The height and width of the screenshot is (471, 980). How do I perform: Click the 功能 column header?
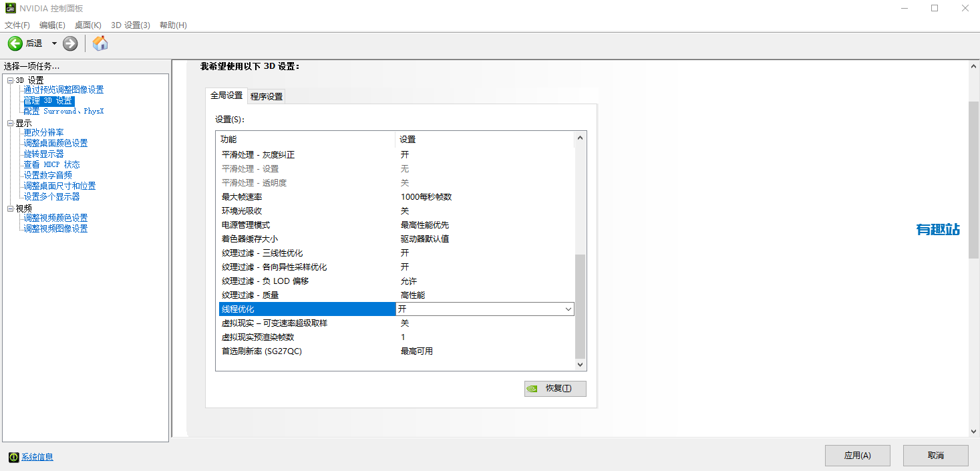point(306,139)
